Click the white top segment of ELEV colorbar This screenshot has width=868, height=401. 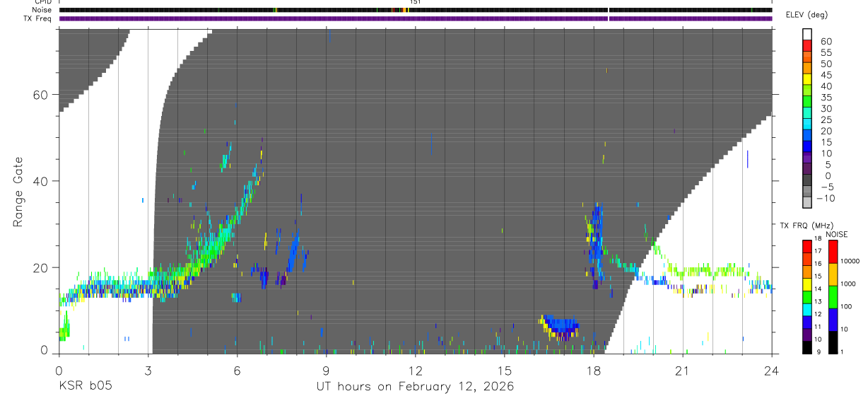(x=807, y=35)
